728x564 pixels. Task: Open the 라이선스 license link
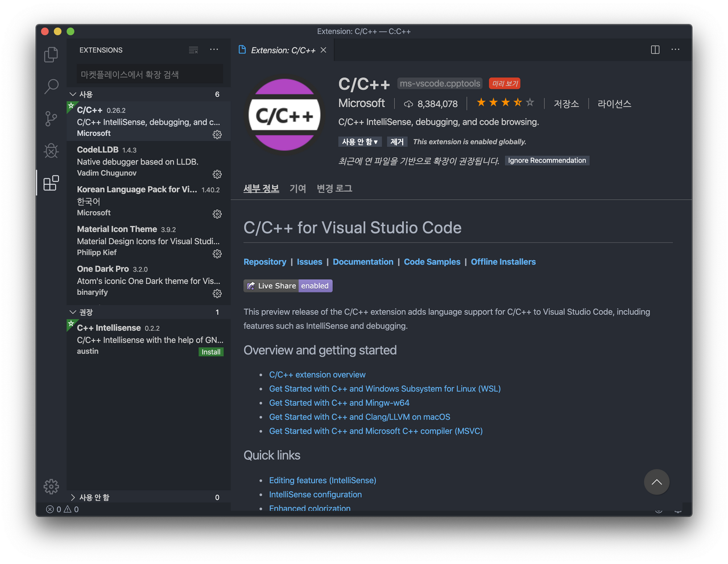(x=614, y=104)
